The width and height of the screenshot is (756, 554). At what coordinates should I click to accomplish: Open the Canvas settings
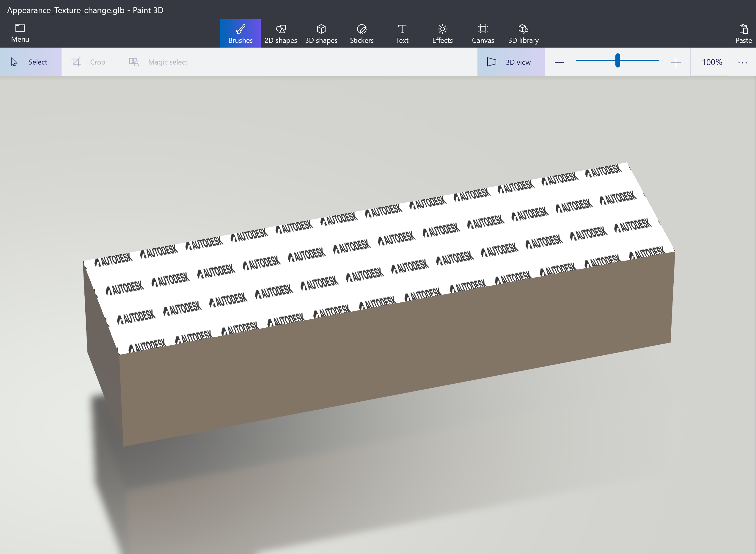pos(483,33)
